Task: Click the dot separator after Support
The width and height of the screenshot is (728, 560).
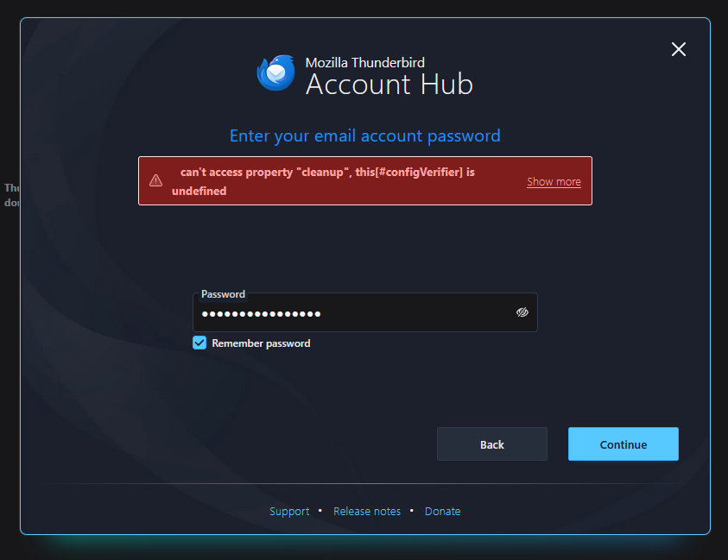Action: pos(320,510)
